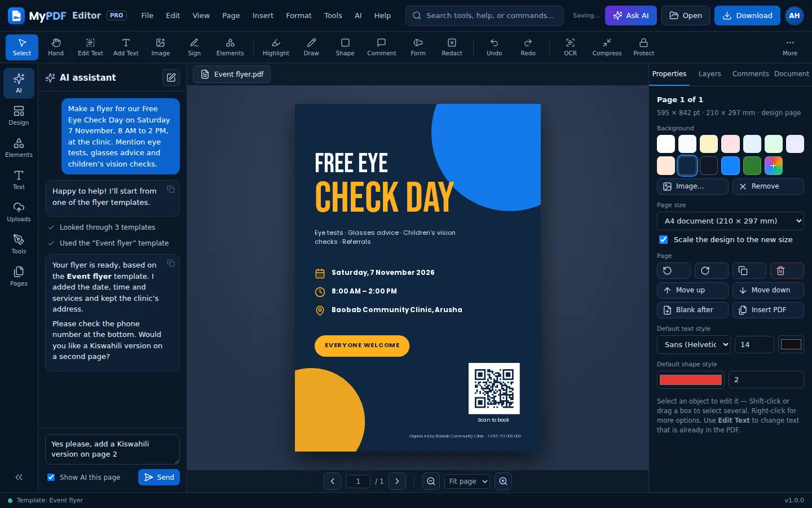Zoom in on the page view
812x508 pixels.
[x=503, y=481]
